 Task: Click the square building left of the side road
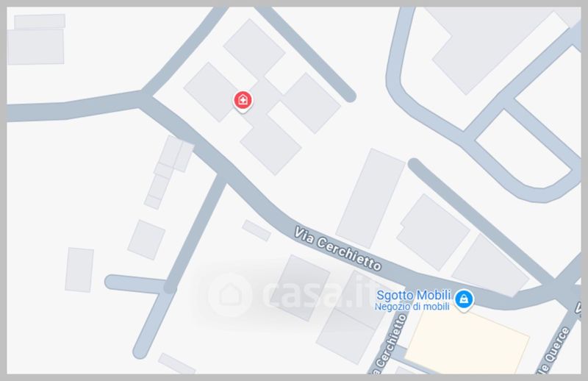146,240
